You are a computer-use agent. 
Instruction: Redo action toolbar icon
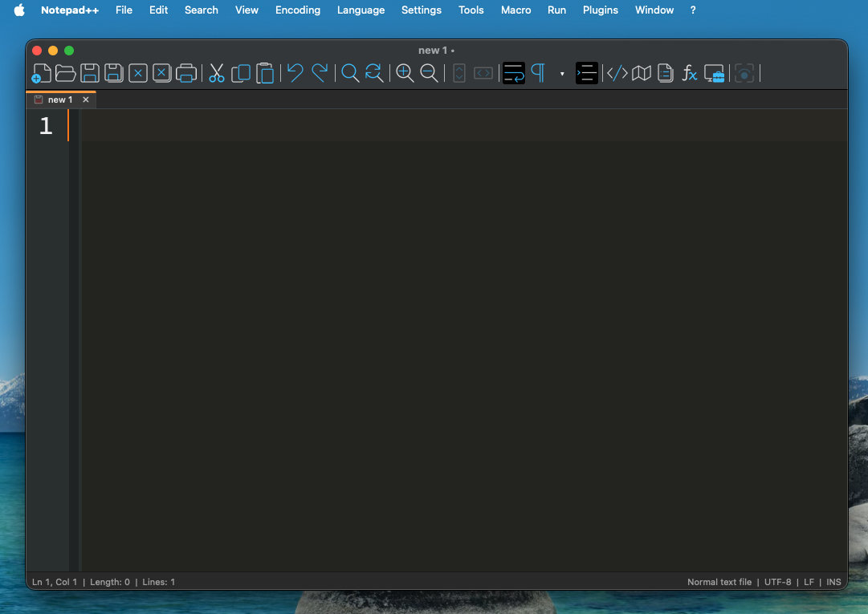click(x=320, y=73)
